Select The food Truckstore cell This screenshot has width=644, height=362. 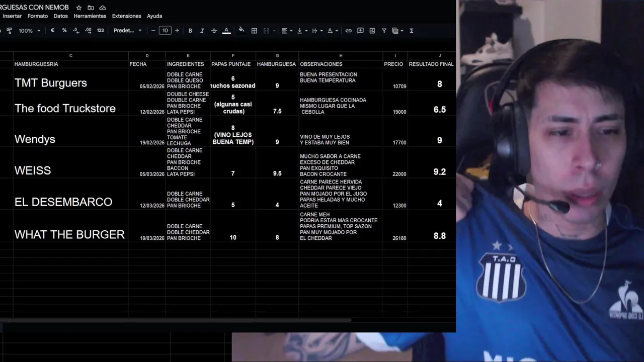[x=70, y=104]
